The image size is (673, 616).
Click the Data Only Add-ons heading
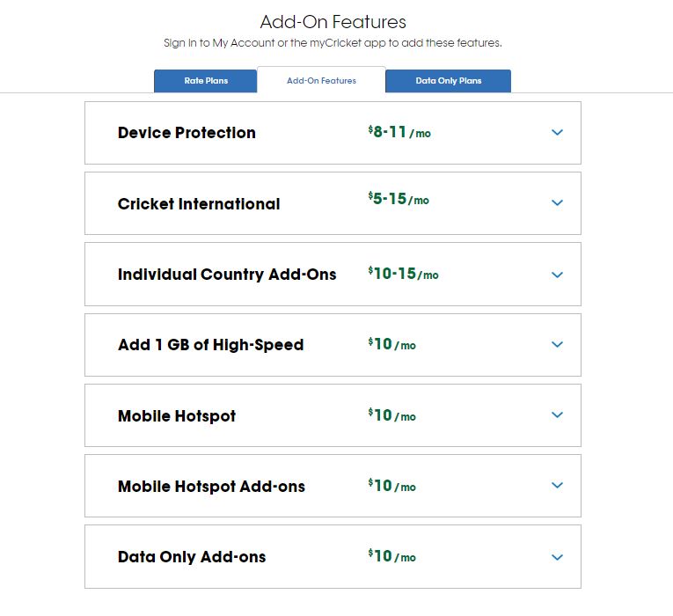192,557
